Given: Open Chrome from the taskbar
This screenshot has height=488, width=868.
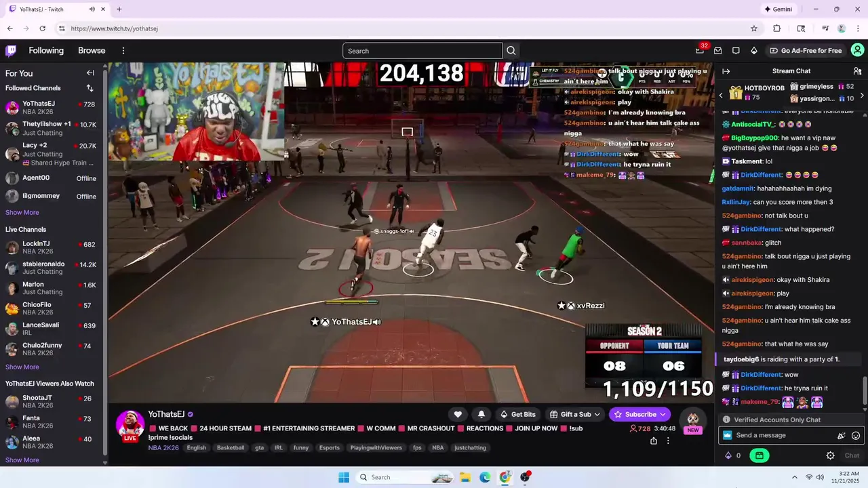Looking at the screenshot, I should (505, 477).
